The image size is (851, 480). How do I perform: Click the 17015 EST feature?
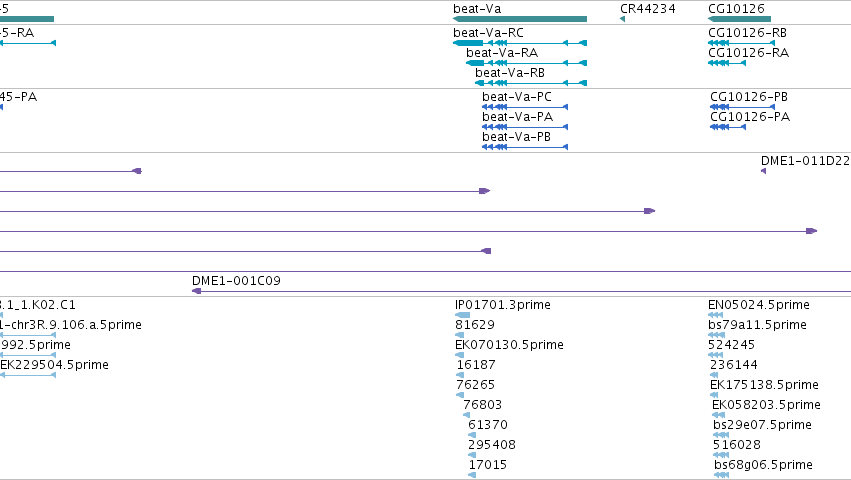coord(472,475)
